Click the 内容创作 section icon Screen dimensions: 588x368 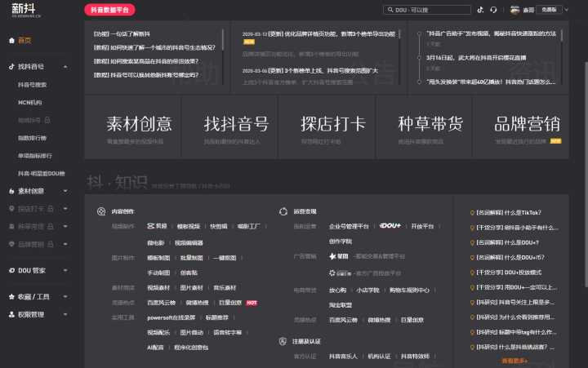coord(101,211)
